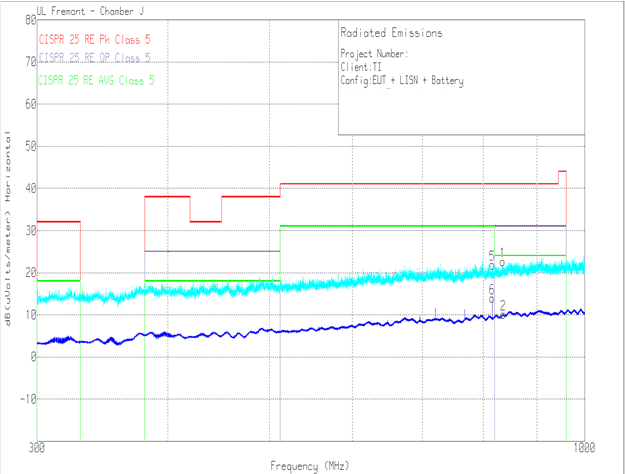Click the green CISPR 25 RE AVG legend entry
The height and width of the screenshot is (474, 625).
click(97, 79)
